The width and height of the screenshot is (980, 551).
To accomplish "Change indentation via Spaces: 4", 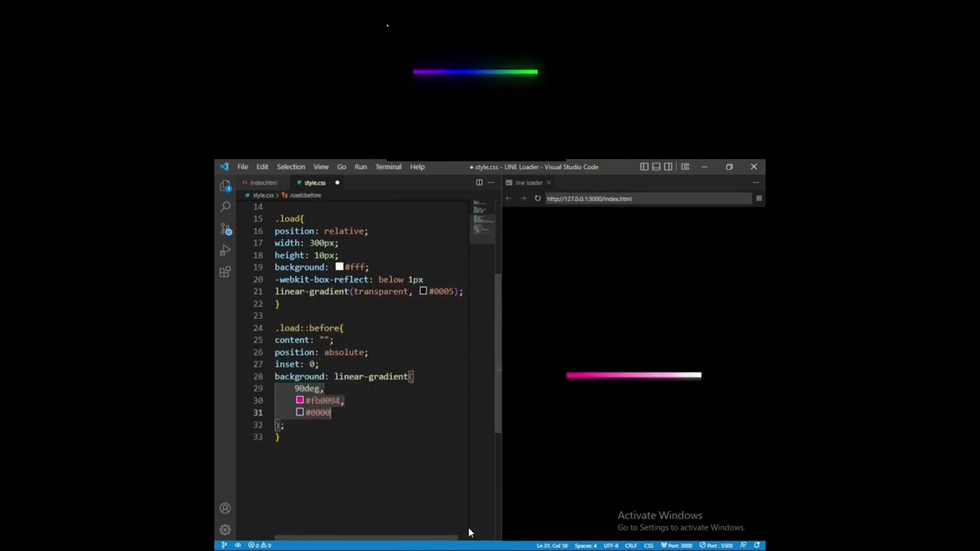I will [x=586, y=545].
